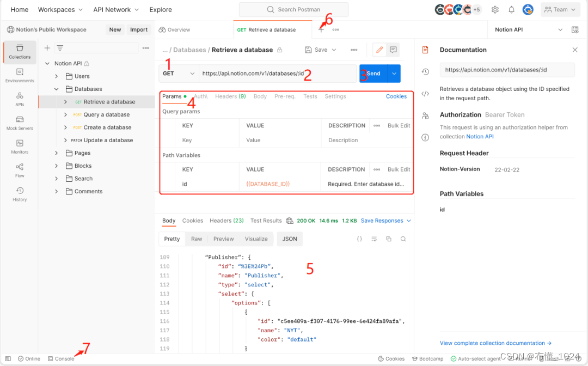This screenshot has width=588, height=366.
Task: Open the code snippet icon in right sidebar
Action: (425, 94)
